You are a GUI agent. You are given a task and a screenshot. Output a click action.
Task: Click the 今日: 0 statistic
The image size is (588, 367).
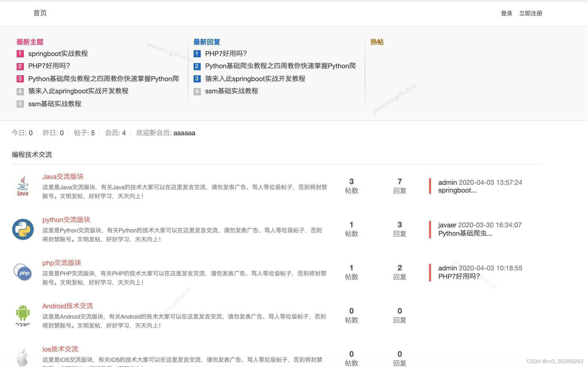pyautogui.click(x=22, y=133)
